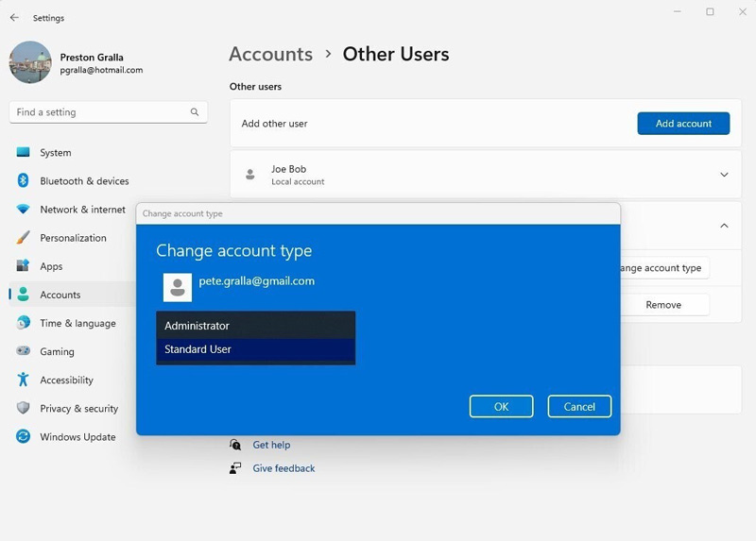Click the Personalization brush icon
This screenshot has height=541, width=756.
click(23, 238)
